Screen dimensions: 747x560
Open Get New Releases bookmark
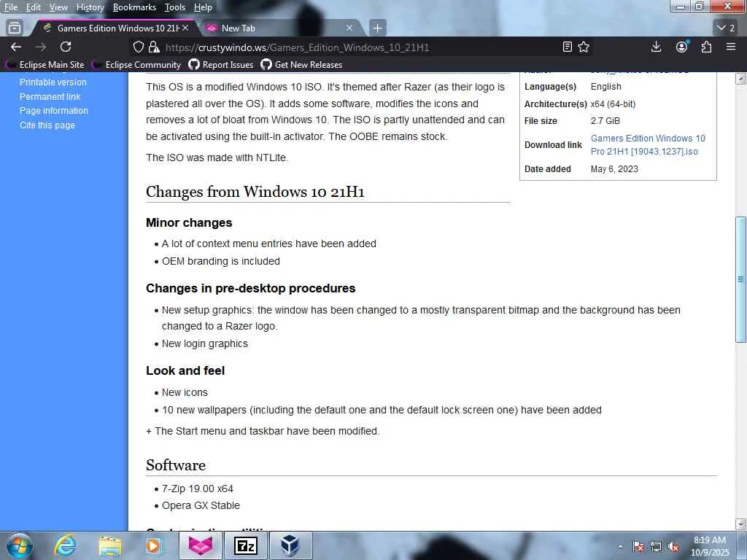(301, 65)
